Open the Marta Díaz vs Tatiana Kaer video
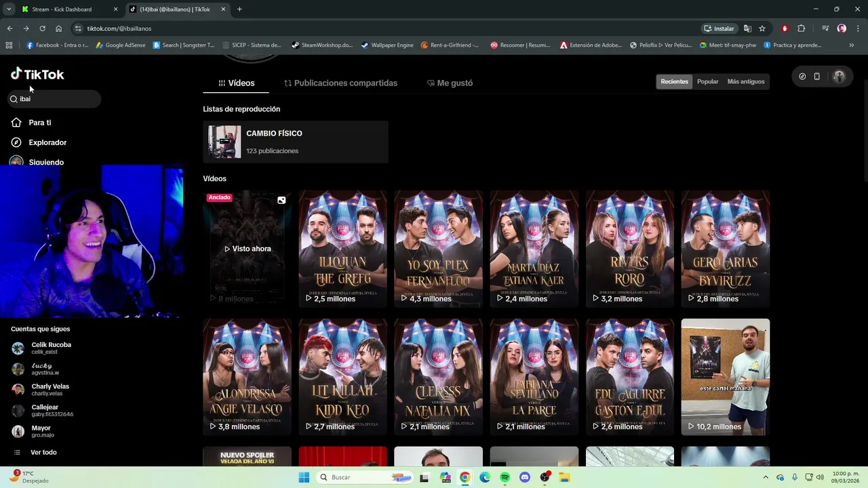The height and width of the screenshot is (488, 868). tap(534, 249)
